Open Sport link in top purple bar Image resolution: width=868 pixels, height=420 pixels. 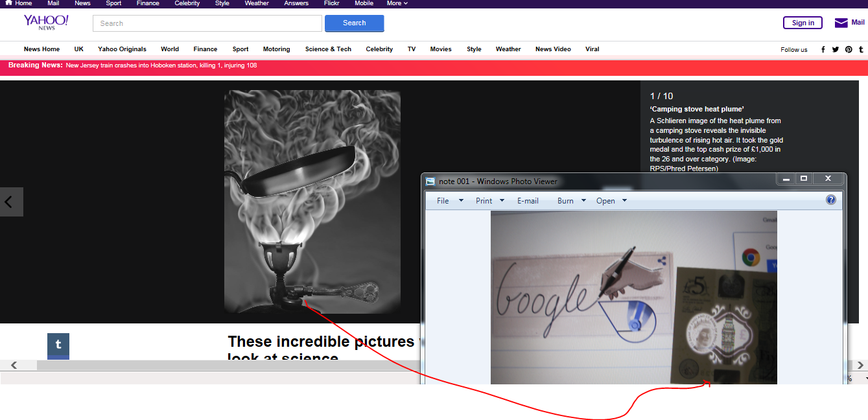tap(113, 3)
